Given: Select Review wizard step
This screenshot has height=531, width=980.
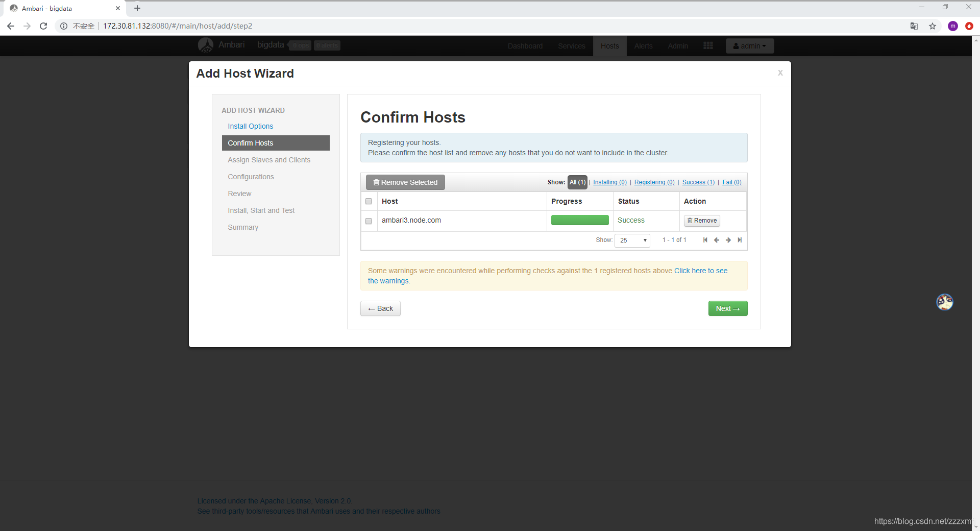Looking at the screenshot, I should pos(239,194).
